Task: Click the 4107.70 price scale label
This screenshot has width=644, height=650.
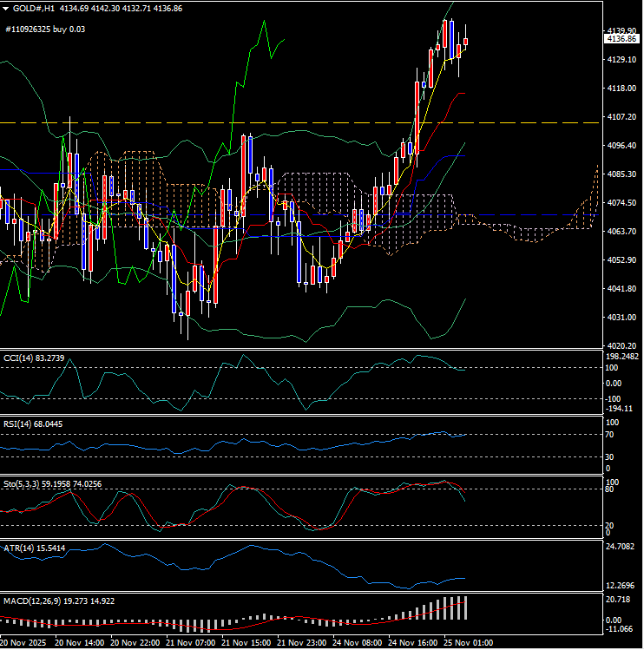Action: (x=621, y=117)
